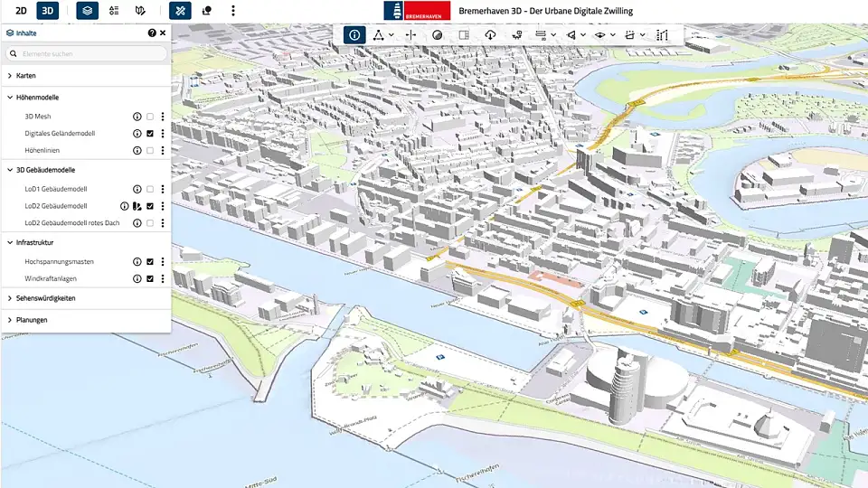This screenshot has height=488, width=868.
Task: Show info for LoD2 Gebäudemodell
Action: pos(125,206)
